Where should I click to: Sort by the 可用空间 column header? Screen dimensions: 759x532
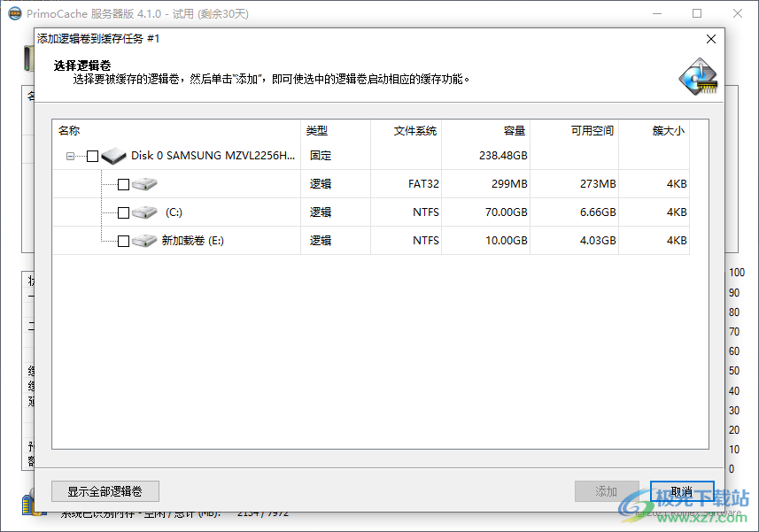click(x=574, y=131)
